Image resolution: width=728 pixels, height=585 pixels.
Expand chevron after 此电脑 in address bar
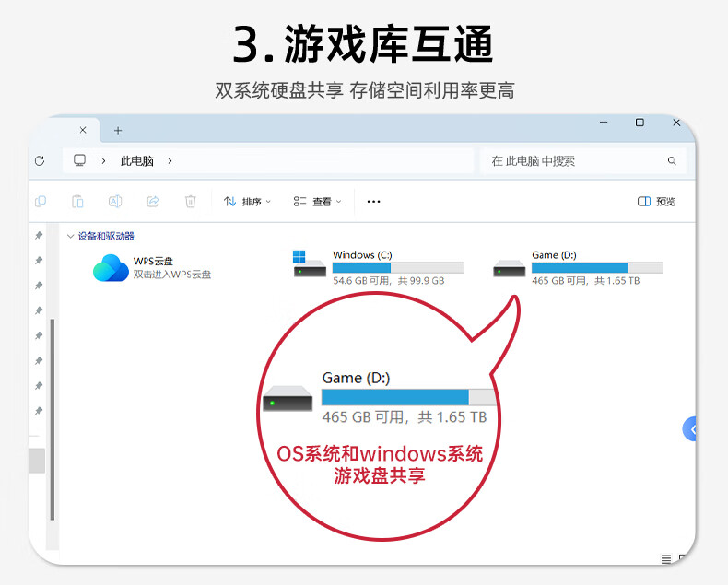point(170,161)
